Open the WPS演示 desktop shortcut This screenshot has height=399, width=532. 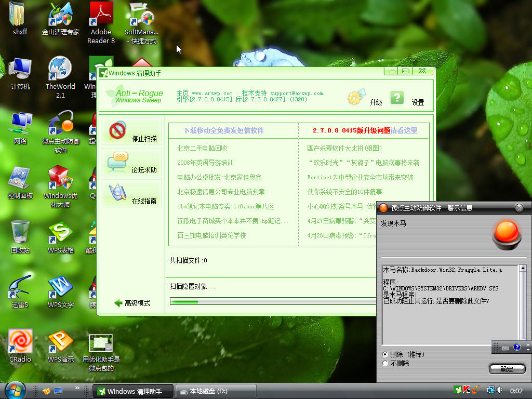[x=61, y=345]
